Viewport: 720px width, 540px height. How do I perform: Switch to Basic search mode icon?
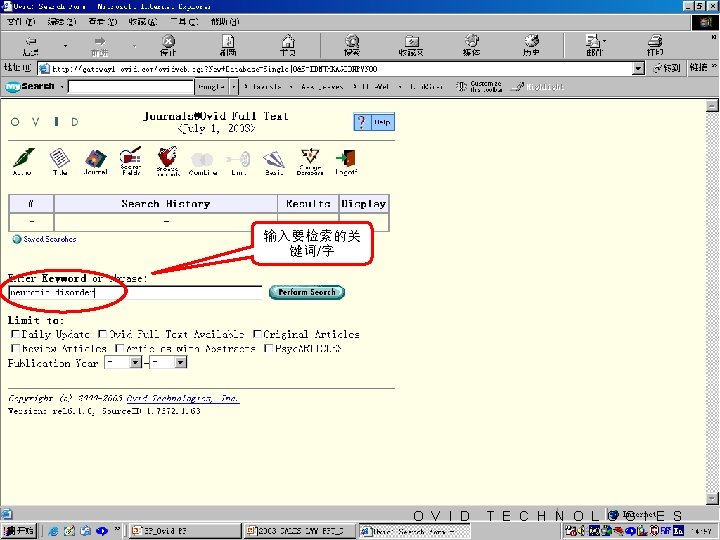(x=274, y=163)
